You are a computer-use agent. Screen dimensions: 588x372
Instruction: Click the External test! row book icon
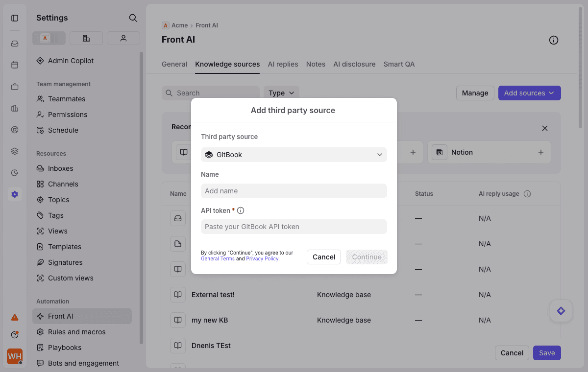pyautogui.click(x=178, y=295)
